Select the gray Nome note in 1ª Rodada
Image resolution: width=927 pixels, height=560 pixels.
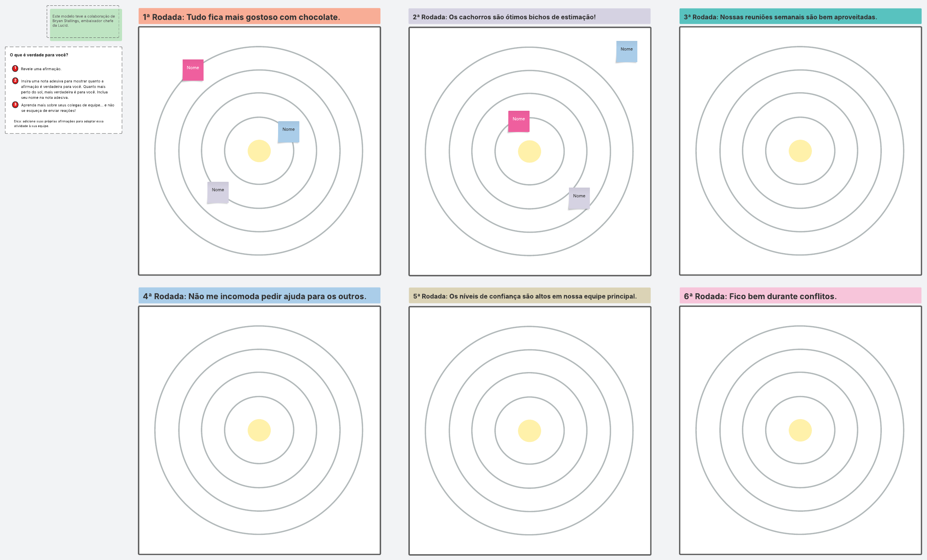(218, 193)
